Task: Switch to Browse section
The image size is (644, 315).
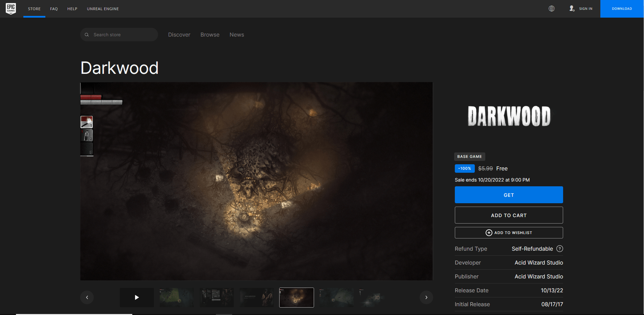Action: 210,35
